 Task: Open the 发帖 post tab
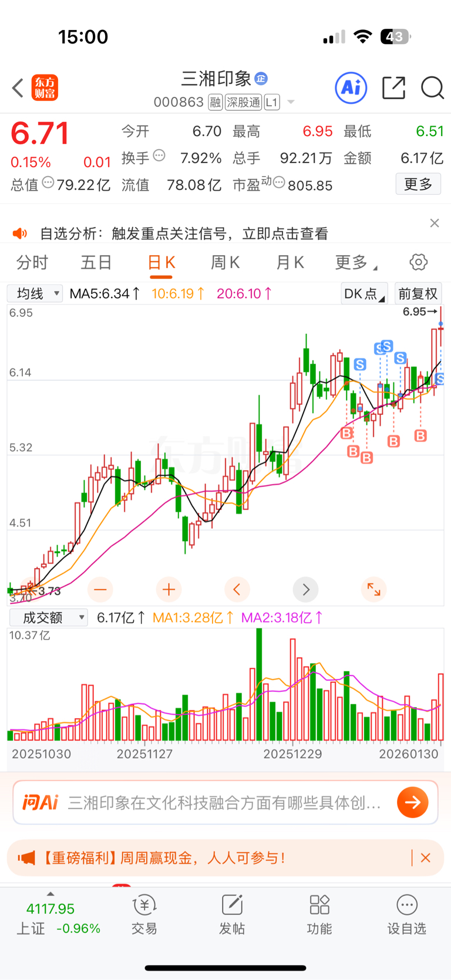[x=232, y=914]
